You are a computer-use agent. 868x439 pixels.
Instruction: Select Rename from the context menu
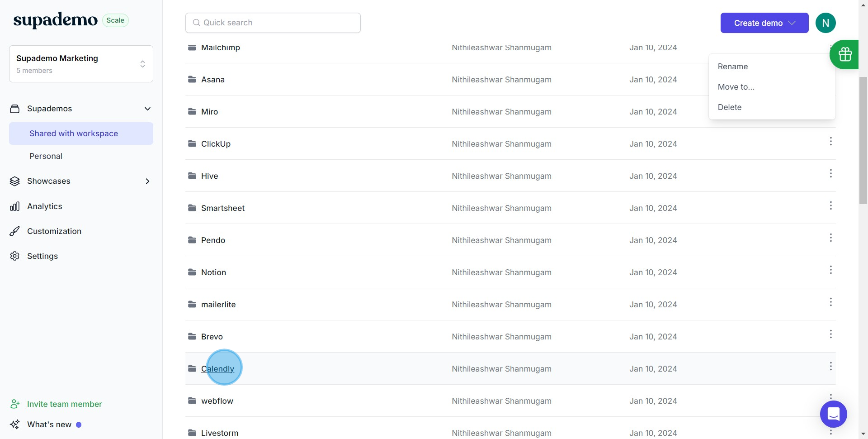tap(732, 67)
